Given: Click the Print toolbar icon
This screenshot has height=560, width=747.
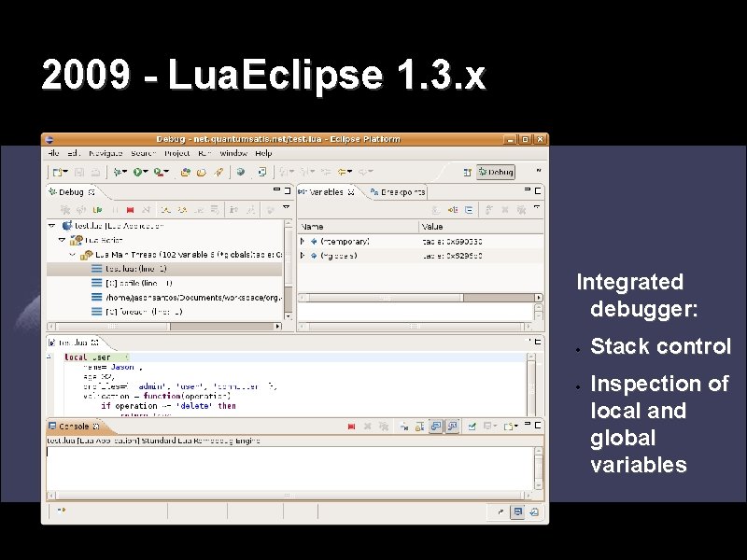Looking at the screenshot, I should point(95,172).
